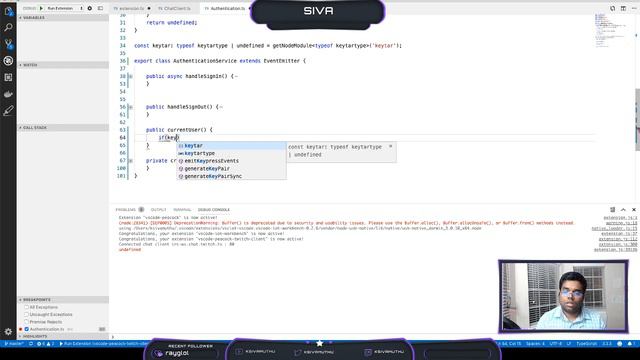The image size is (640, 360).
Task: Collapse the VARIABLES section
Action: (x=63, y=18)
